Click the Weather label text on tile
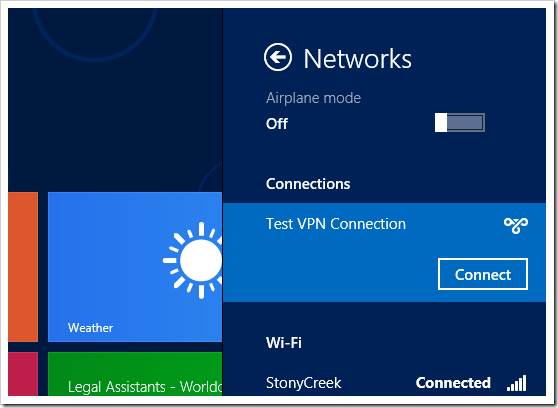Viewport: 558px width, 408px height. (90, 328)
